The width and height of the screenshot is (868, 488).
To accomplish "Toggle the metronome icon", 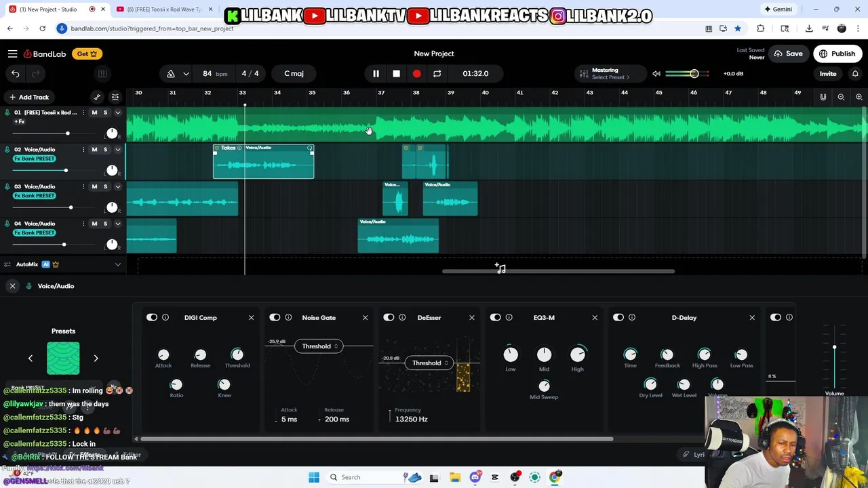I will pyautogui.click(x=171, y=73).
